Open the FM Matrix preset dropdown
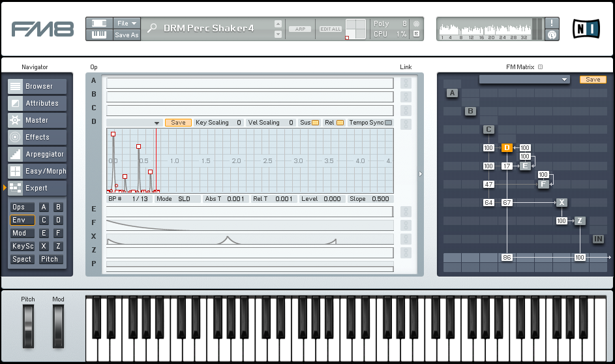615x364 pixels. [524, 80]
